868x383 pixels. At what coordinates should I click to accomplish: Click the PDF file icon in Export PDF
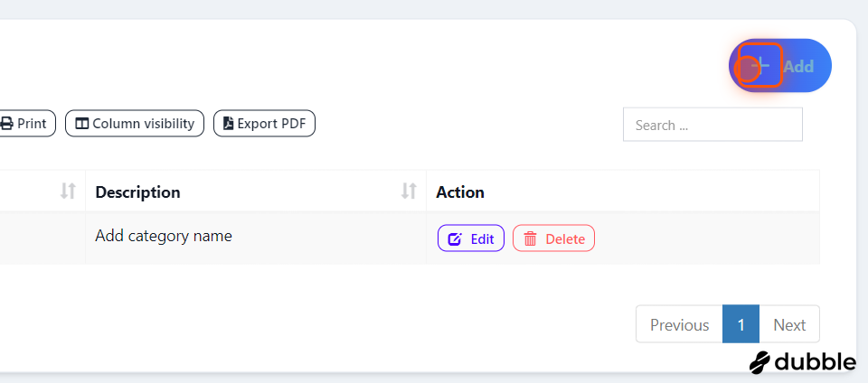(228, 123)
